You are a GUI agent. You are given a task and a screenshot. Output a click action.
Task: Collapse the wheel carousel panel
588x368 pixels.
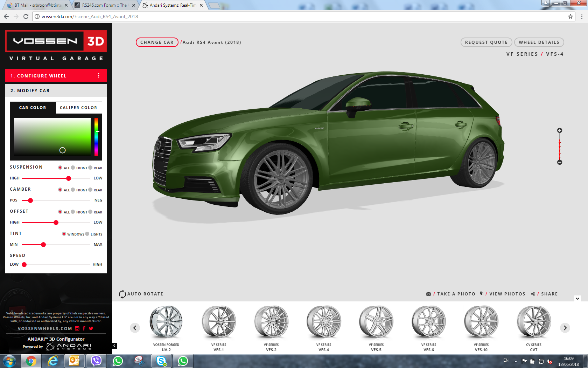577,299
